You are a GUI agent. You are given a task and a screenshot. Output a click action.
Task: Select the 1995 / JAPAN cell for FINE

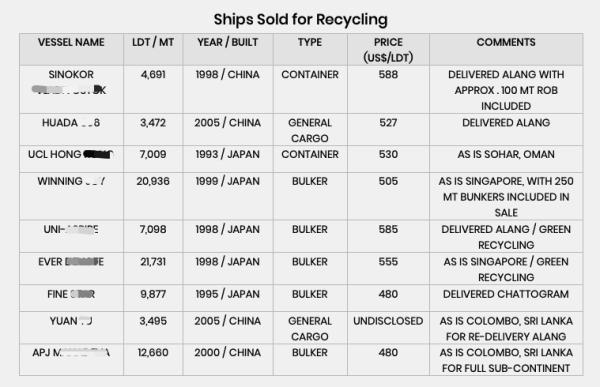click(228, 298)
